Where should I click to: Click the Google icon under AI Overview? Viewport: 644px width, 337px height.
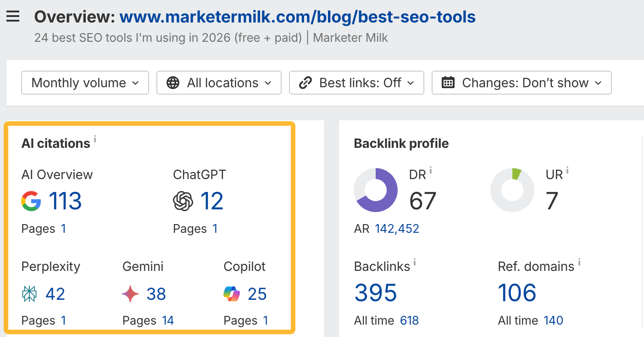pyautogui.click(x=32, y=201)
